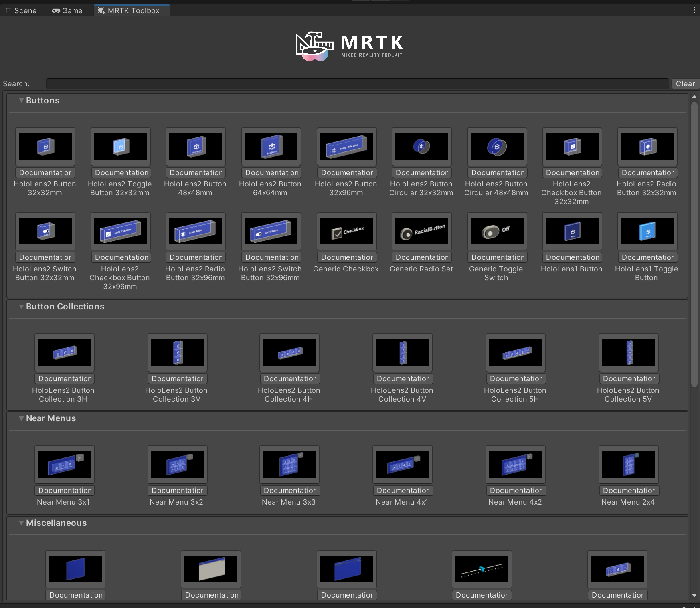Select the Generic Checkbox prefab thumbnail
This screenshot has width=700, height=608.
click(x=347, y=231)
